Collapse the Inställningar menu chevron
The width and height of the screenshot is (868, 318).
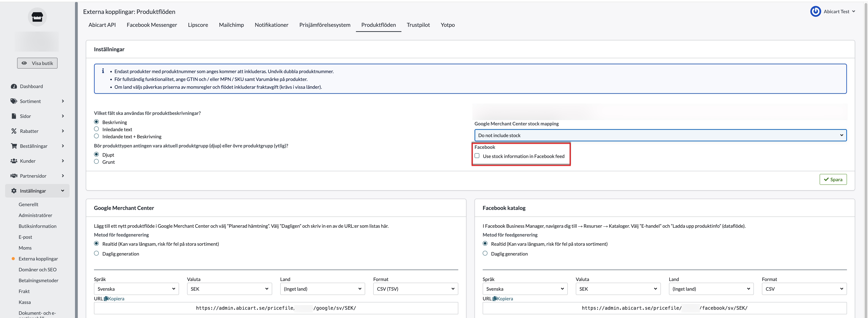[63, 191]
